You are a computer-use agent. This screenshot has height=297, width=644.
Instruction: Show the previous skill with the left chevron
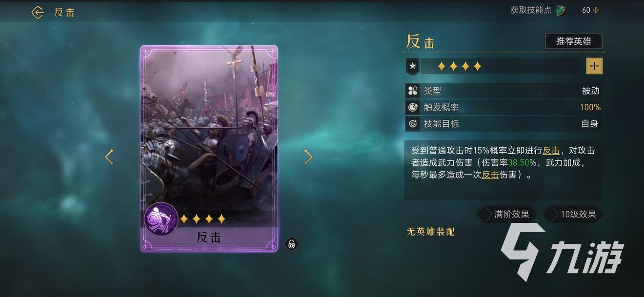tap(109, 157)
